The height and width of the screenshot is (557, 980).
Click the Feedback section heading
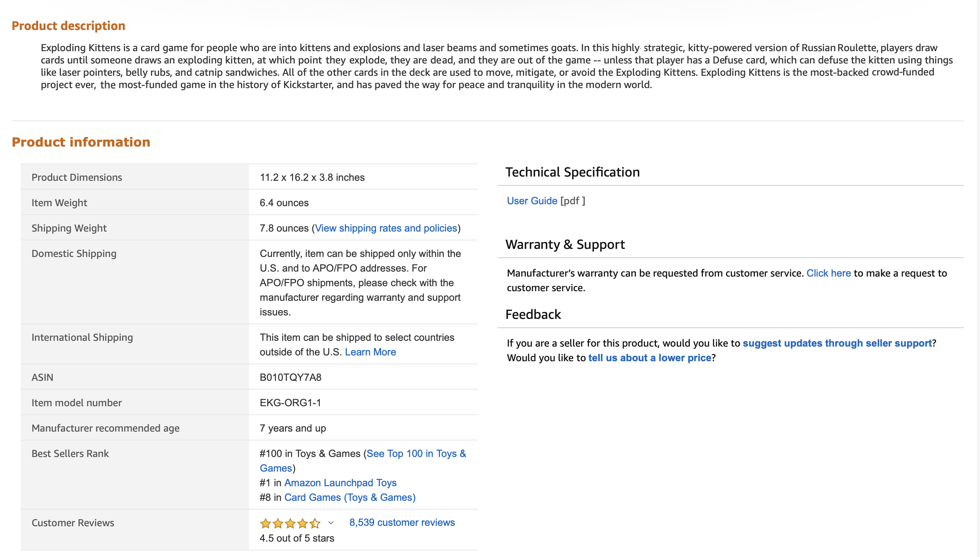click(x=533, y=314)
